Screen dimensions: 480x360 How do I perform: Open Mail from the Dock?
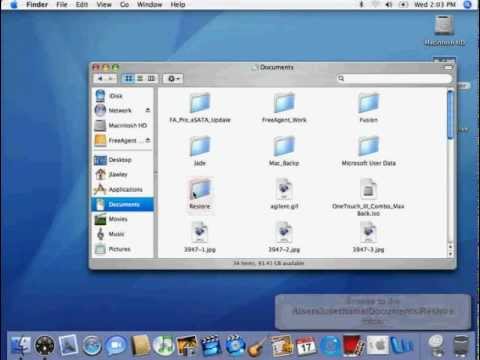(x=68, y=345)
